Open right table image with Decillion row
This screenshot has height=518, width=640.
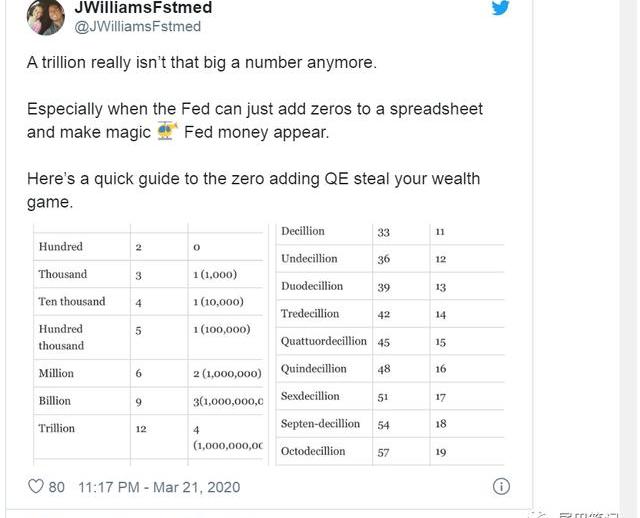pyautogui.click(x=390, y=340)
